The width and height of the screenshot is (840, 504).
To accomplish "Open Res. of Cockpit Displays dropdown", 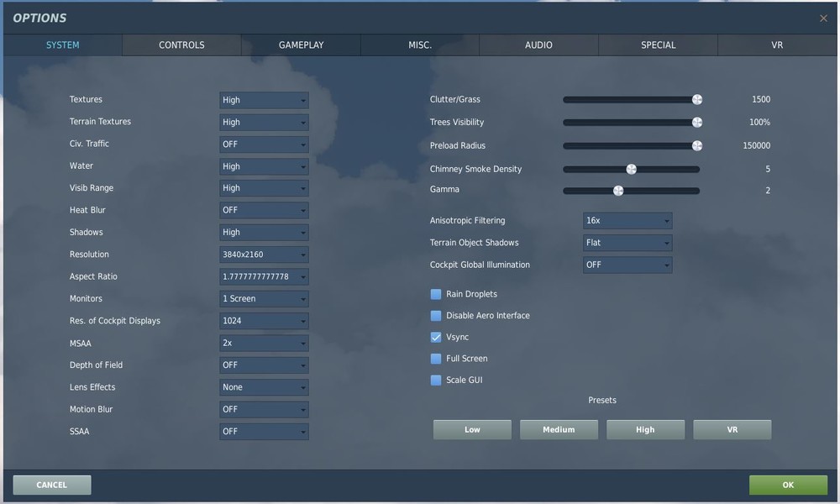I will [x=264, y=321].
